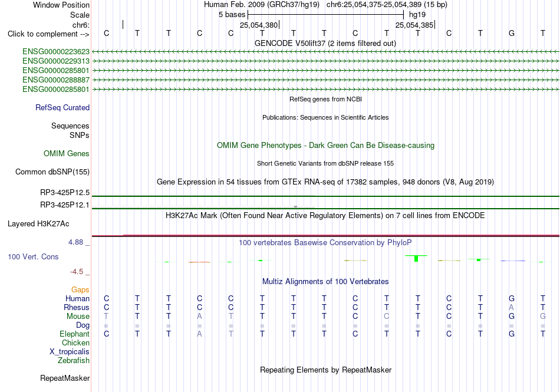This screenshot has height=392, width=560.
Task: Click the Zebrafish alignment row label
Action: pos(74,360)
